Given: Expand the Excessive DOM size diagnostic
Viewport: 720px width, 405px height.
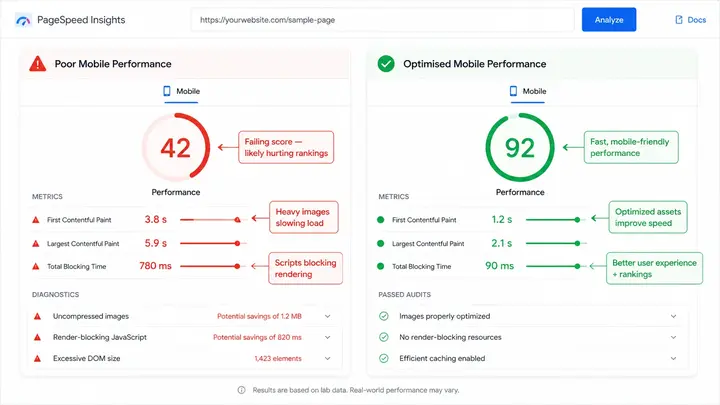Looking at the screenshot, I should [327, 359].
